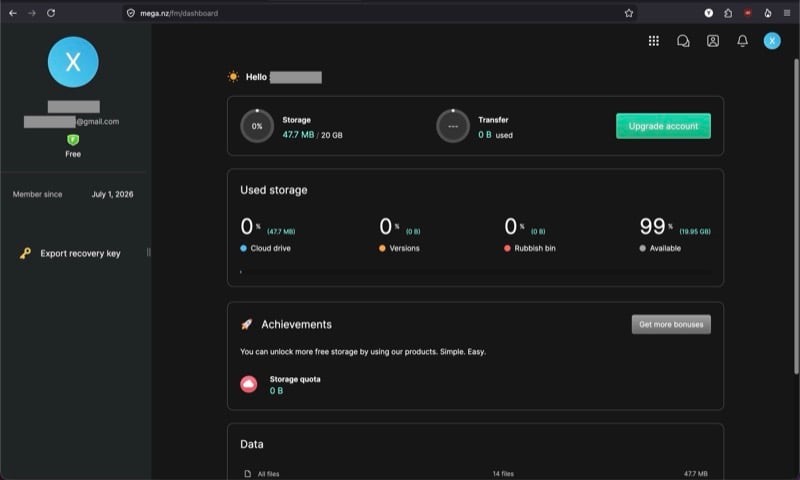
Task: Click the '14 files' count
Action: [503, 474]
